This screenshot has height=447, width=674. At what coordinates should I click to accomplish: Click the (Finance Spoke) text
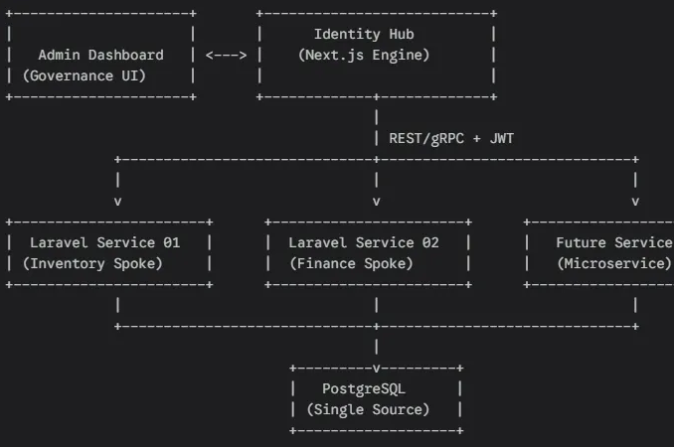click(351, 263)
